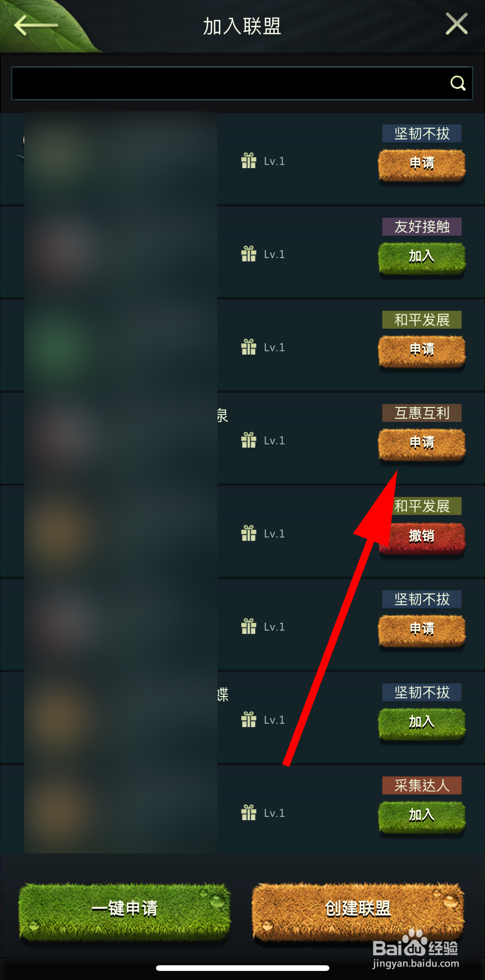Click the search magnifier icon
This screenshot has height=980, width=485.
pyautogui.click(x=457, y=83)
